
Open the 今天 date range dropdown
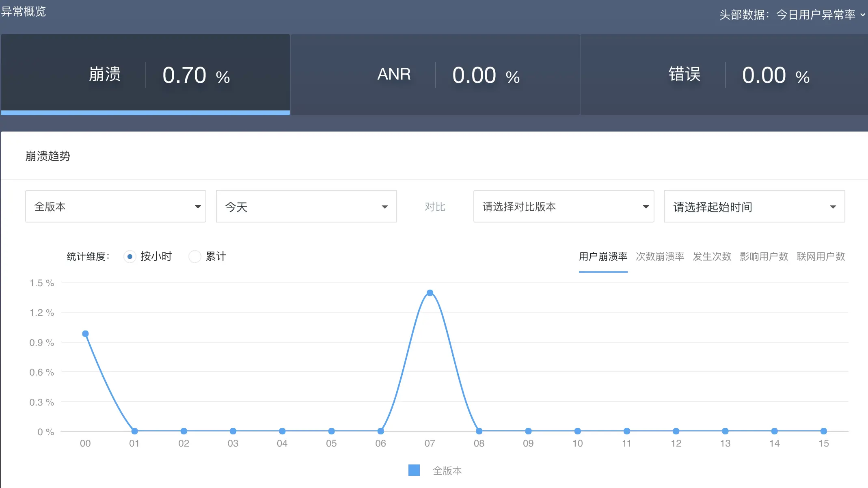pos(306,206)
